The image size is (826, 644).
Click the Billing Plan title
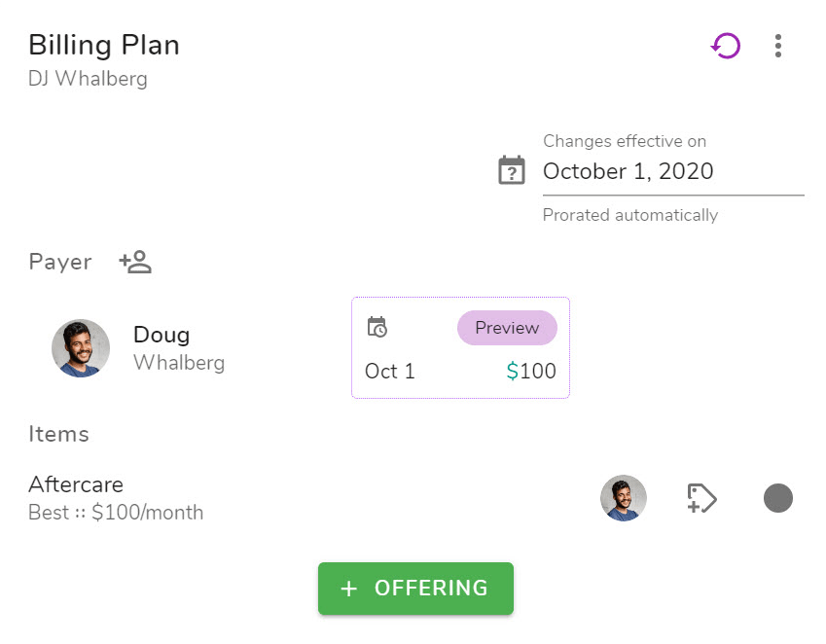pos(104,46)
